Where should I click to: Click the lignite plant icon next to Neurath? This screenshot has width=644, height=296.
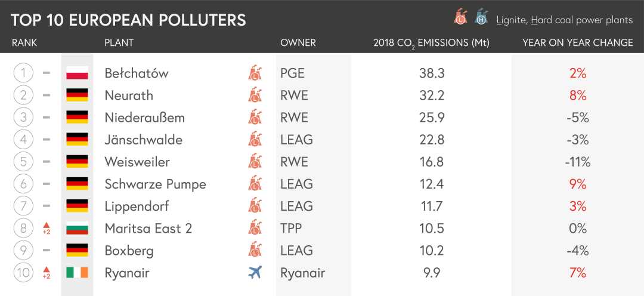[255, 95]
